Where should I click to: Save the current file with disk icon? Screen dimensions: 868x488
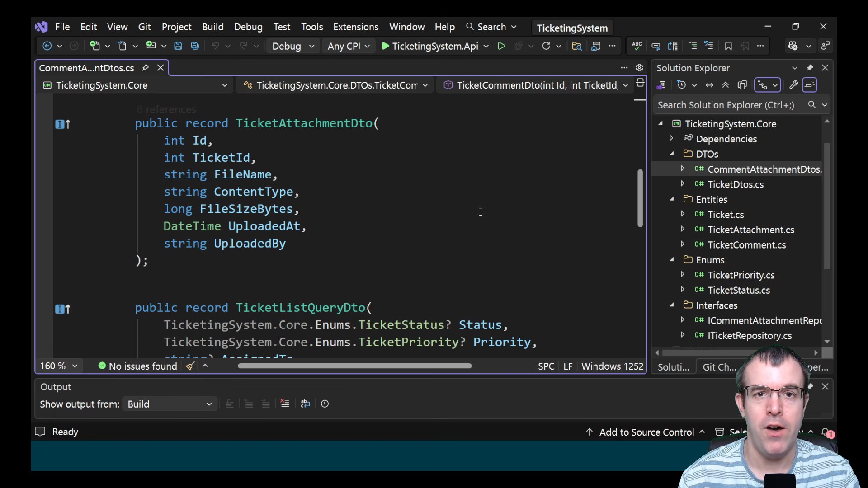(178, 46)
